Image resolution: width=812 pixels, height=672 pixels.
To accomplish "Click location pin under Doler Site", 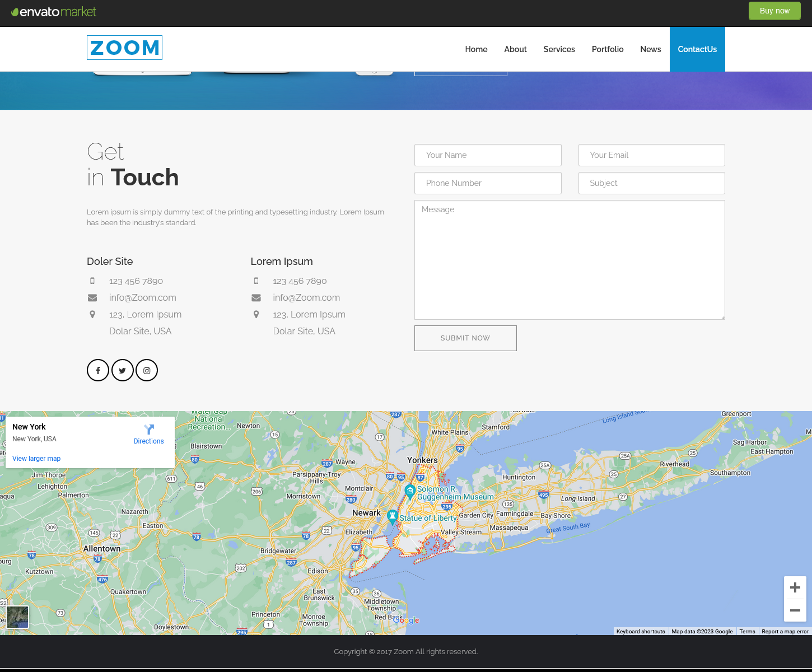I will tap(92, 314).
